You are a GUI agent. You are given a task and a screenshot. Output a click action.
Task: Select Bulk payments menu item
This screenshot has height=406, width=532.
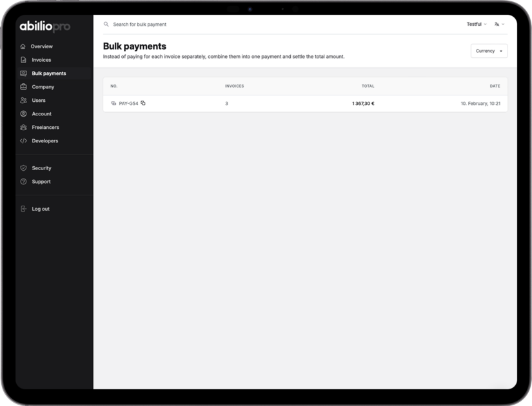49,73
